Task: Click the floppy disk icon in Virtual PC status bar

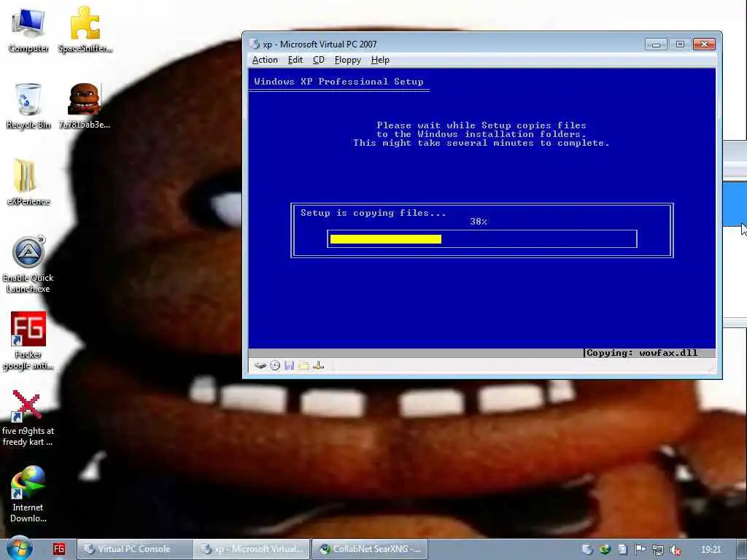Action: click(x=289, y=366)
